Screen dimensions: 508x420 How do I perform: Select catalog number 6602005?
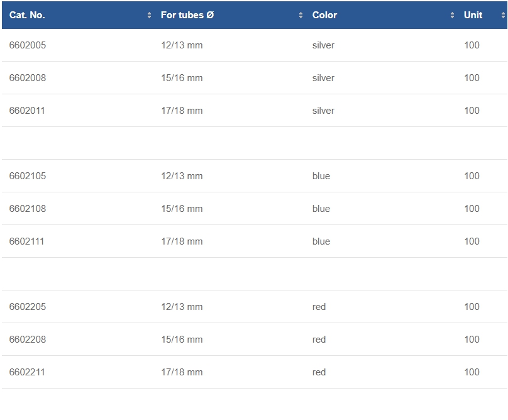click(x=28, y=45)
